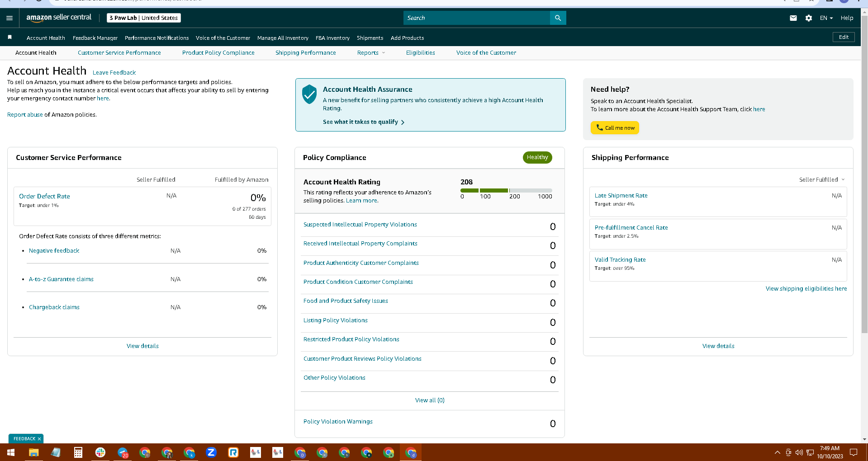Switch to Product Policy Compliance tab
Image resolution: width=868 pixels, height=461 pixels.
point(218,53)
